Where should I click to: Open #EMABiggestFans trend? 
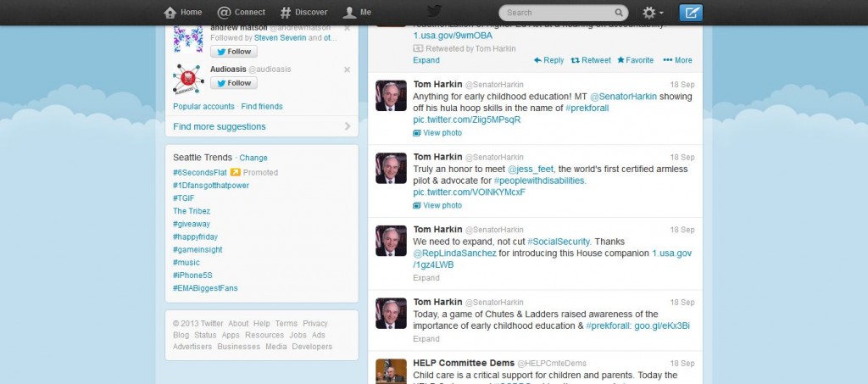click(x=205, y=288)
